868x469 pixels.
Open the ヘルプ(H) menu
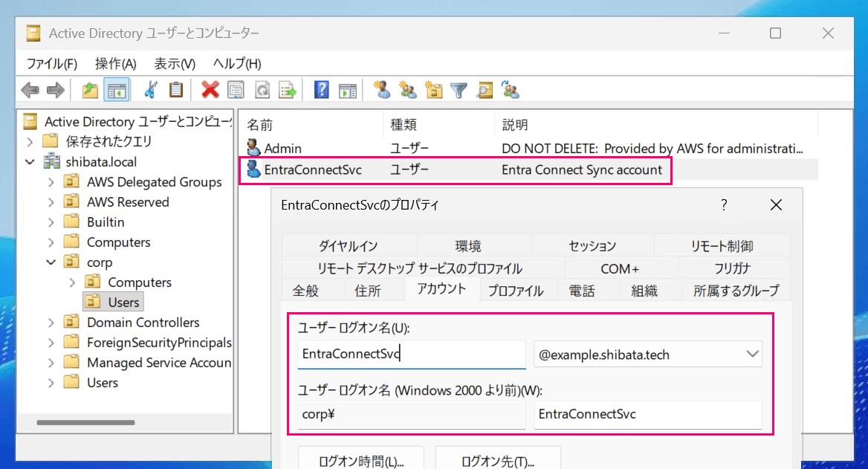pos(237,64)
